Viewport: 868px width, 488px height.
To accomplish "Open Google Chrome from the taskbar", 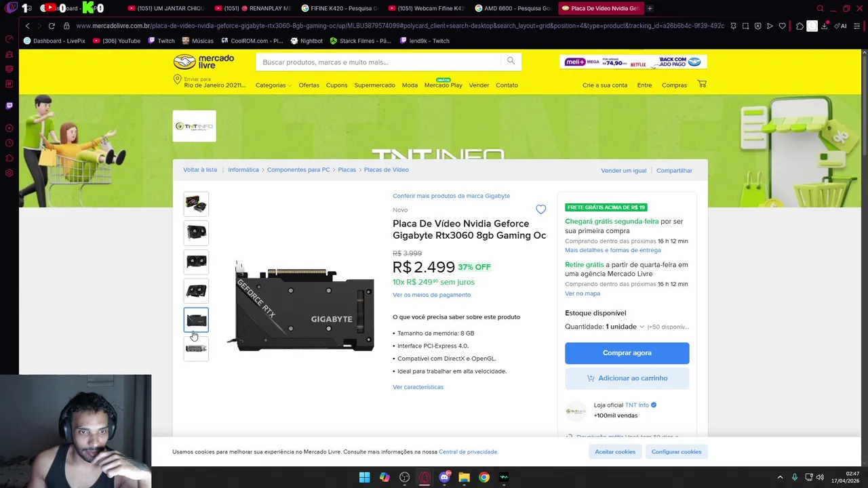I will (484, 477).
